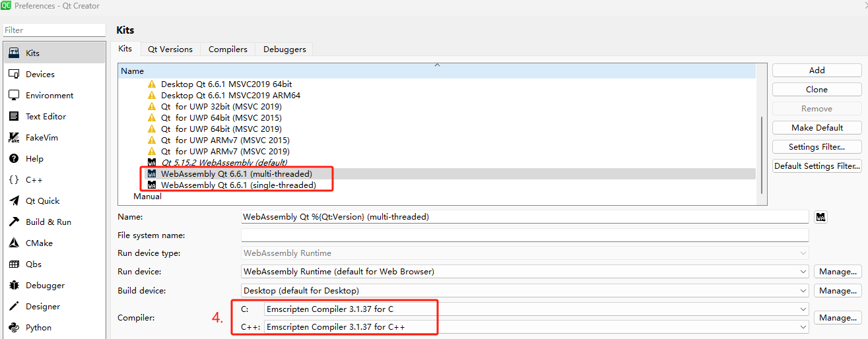This screenshot has height=339, width=868.
Task: Click the kit list vertical scrollbar
Action: click(762, 155)
